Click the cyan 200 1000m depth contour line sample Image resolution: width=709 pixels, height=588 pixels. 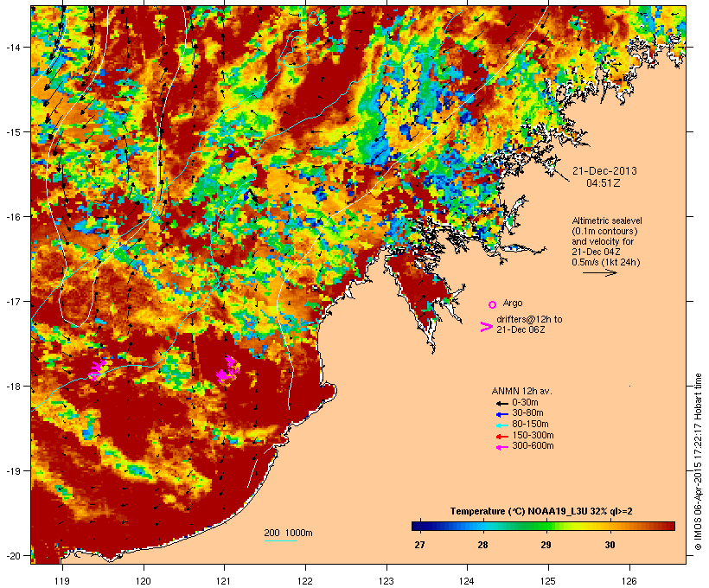click(x=280, y=540)
